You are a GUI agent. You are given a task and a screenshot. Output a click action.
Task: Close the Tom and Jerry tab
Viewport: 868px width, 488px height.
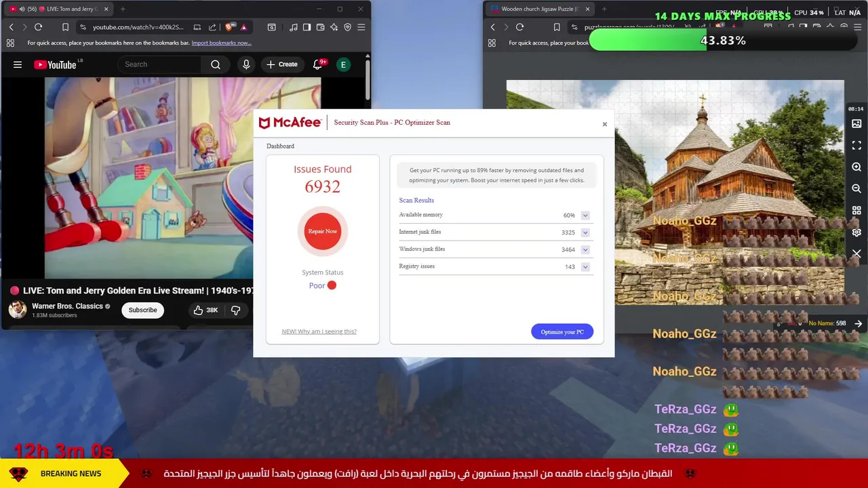[x=106, y=9]
